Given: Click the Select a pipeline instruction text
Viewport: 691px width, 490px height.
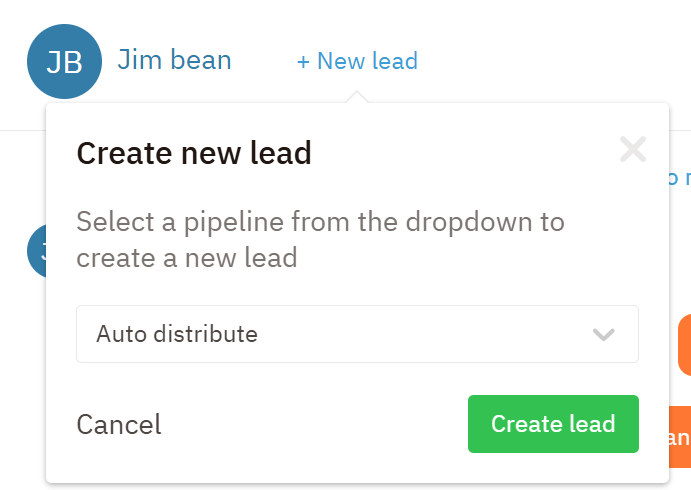Looking at the screenshot, I should tap(320, 239).
